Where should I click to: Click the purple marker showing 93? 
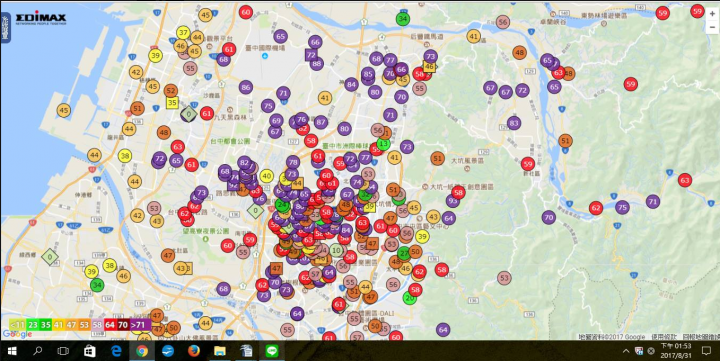pos(452,201)
